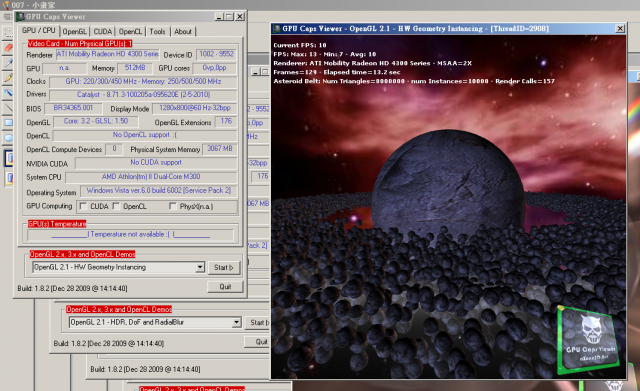Click 'Temperature not available' bar

(x=130, y=235)
